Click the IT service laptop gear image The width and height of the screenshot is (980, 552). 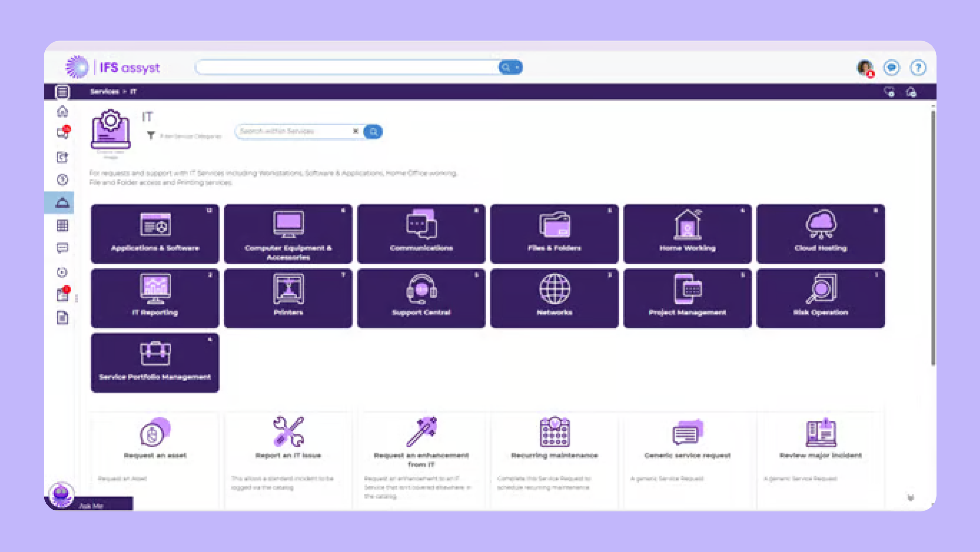(111, 129)
